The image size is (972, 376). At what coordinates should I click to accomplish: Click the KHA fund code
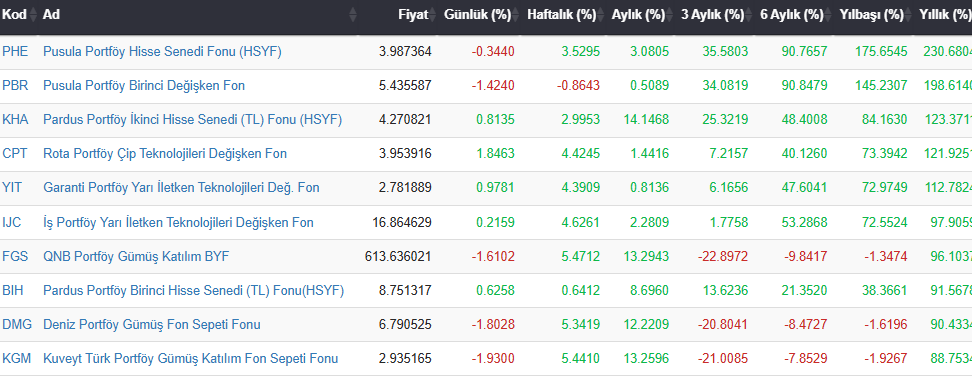[15, 120]
